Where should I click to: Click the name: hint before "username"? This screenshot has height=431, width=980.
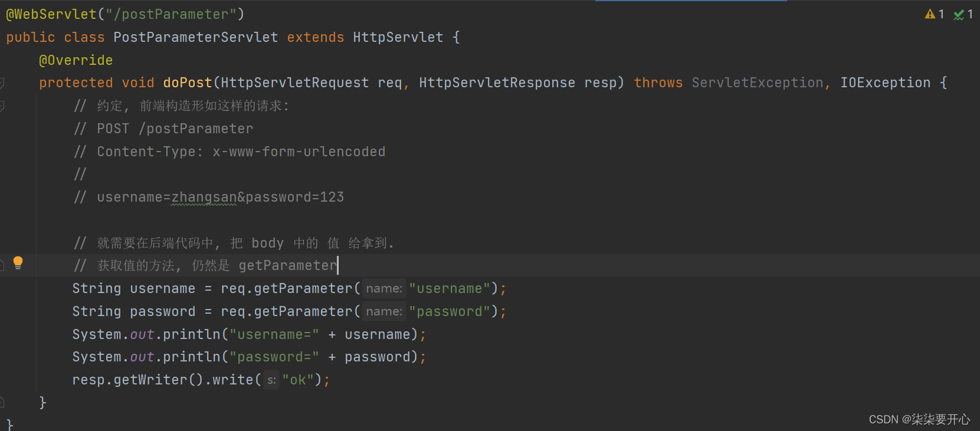click(384, 288)
